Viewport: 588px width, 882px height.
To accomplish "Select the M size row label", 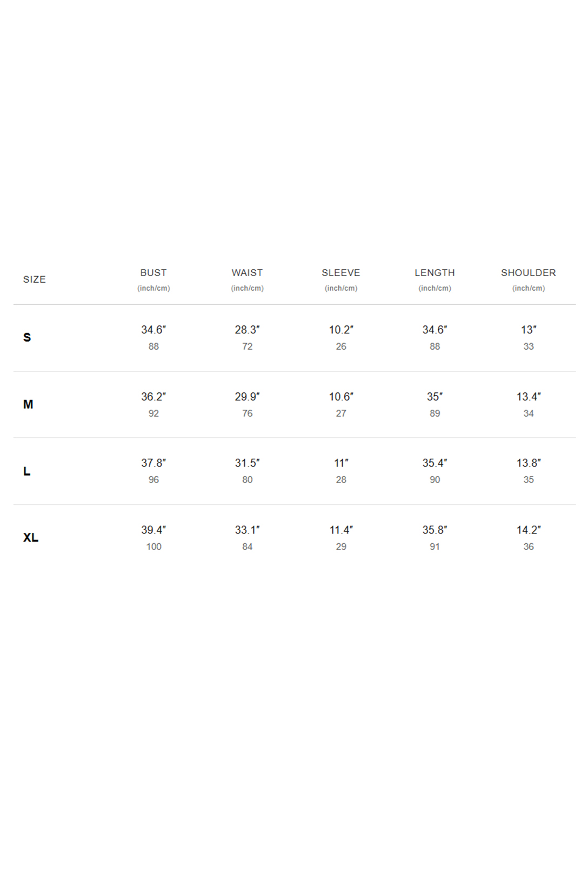I will click(x=28, y=405).
